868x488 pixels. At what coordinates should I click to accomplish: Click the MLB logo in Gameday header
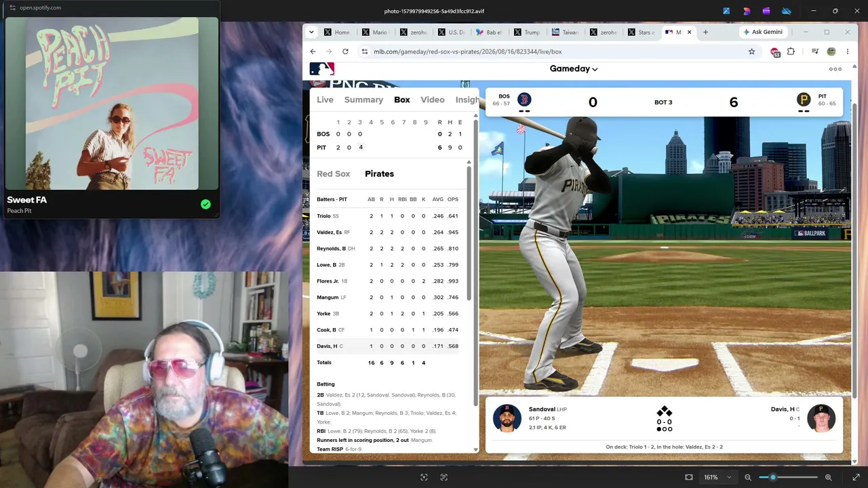321,69
